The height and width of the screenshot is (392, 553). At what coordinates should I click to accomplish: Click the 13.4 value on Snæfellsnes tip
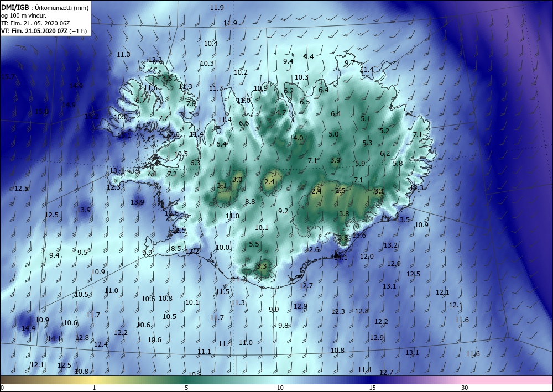[x=116, y=171]
